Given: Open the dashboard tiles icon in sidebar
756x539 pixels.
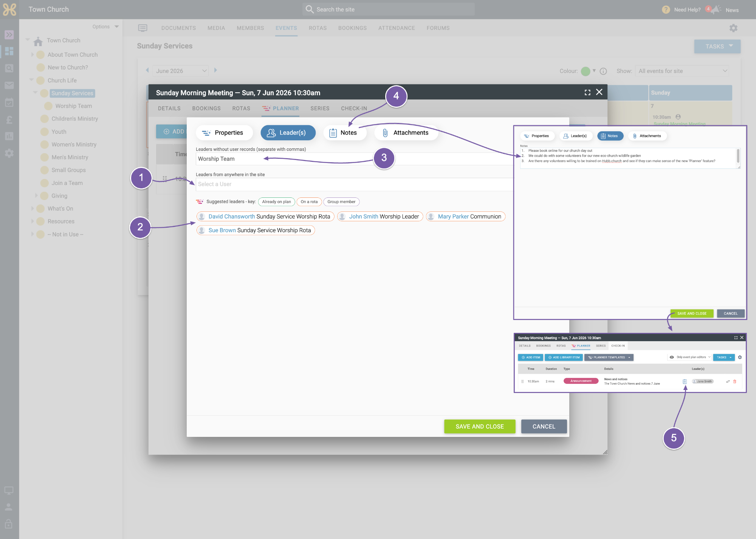Looking at the screenshot, I should click(9, 51).
